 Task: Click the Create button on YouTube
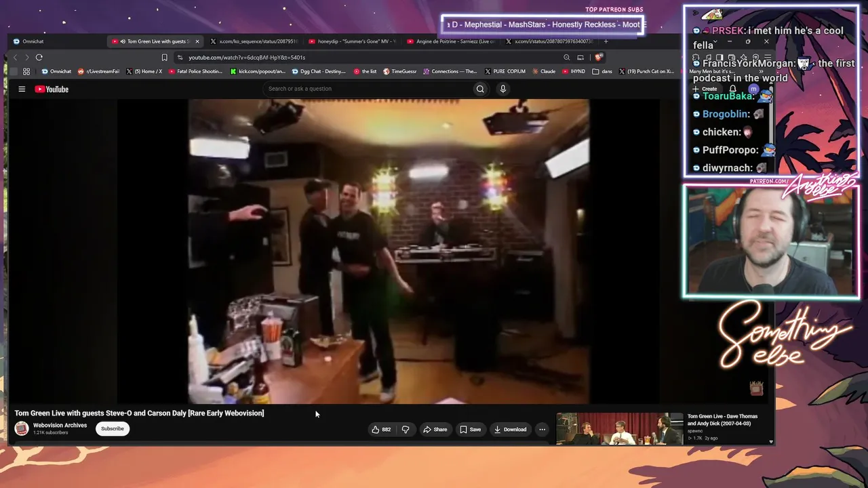coord(705,89)
